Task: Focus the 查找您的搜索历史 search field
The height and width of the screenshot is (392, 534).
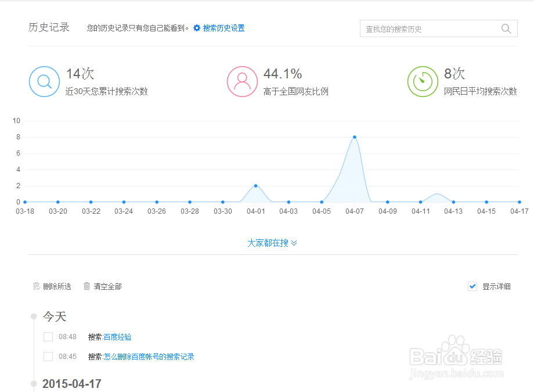Action: tap(439, 28)
